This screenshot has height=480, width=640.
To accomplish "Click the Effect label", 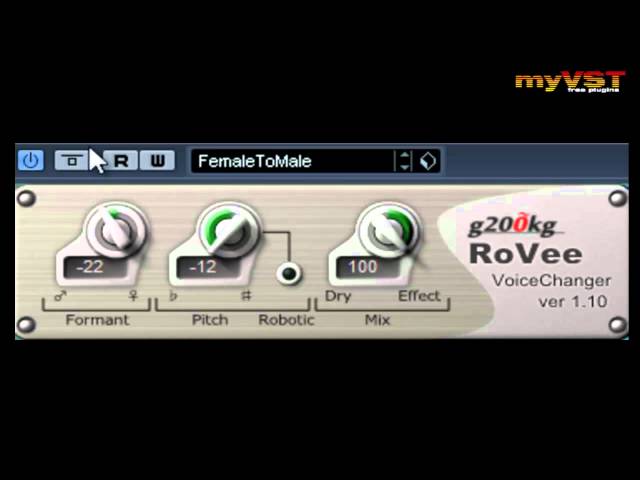I will [x=419, y=296].
